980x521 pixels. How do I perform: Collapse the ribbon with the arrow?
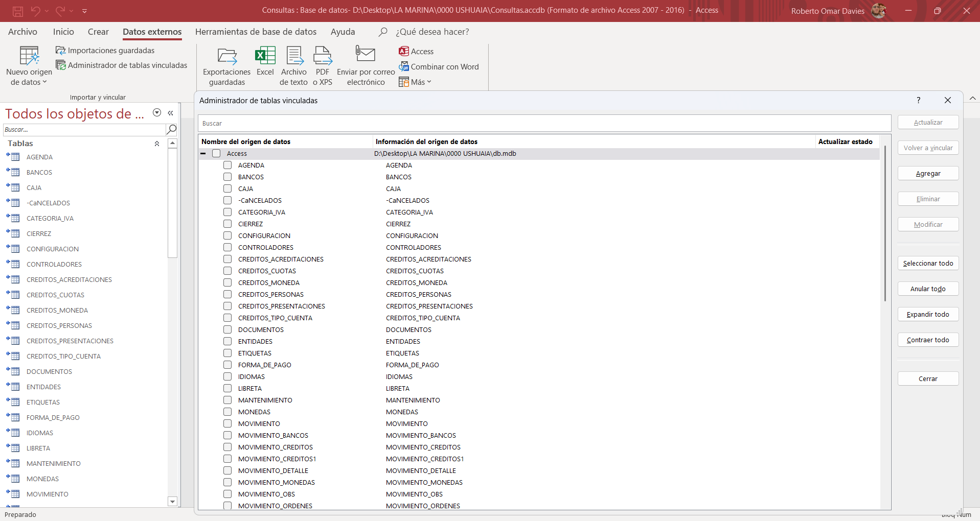972,98
